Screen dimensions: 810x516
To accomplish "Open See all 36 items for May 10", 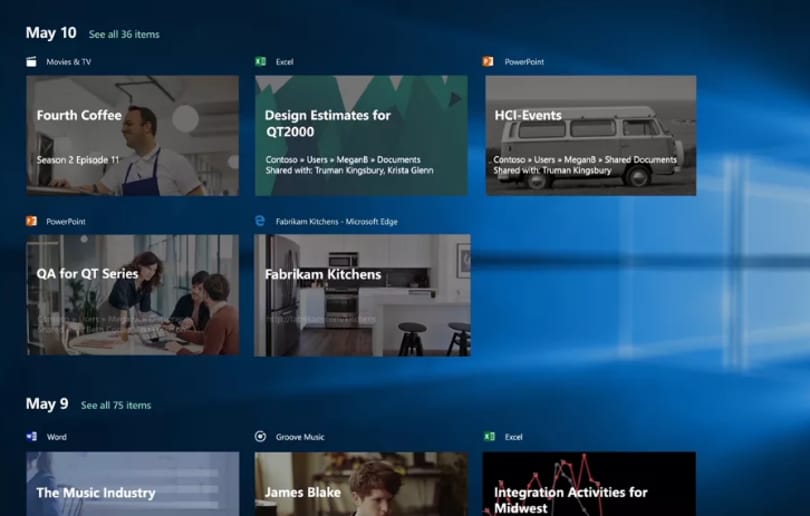I will 124,34.
